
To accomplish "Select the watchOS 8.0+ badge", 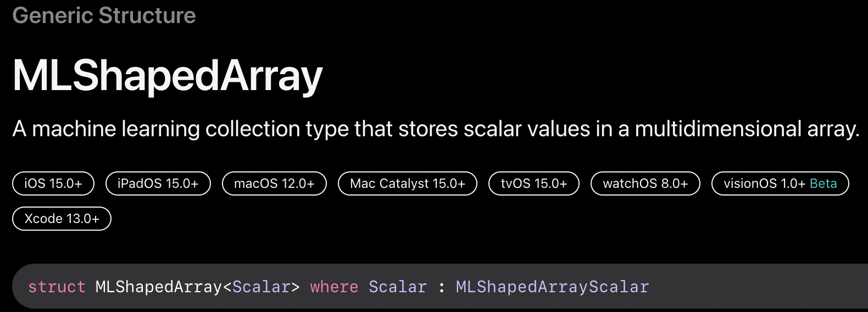I will pos(646,183).
